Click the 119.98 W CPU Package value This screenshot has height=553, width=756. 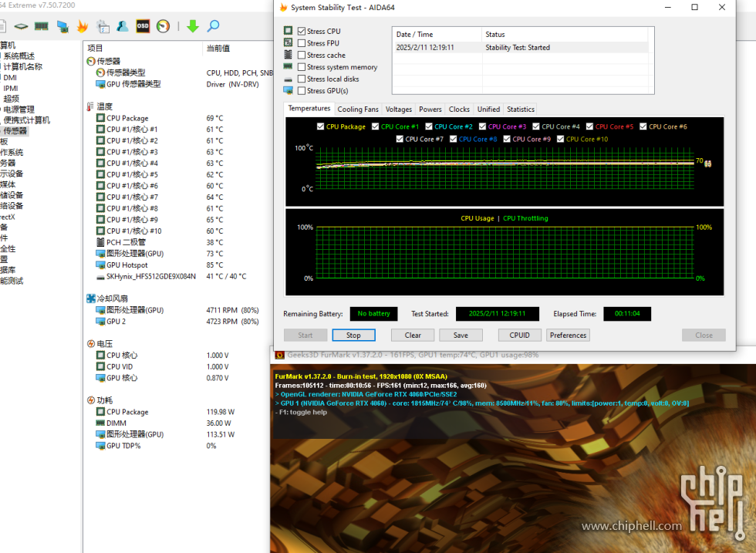pos(221,412)
